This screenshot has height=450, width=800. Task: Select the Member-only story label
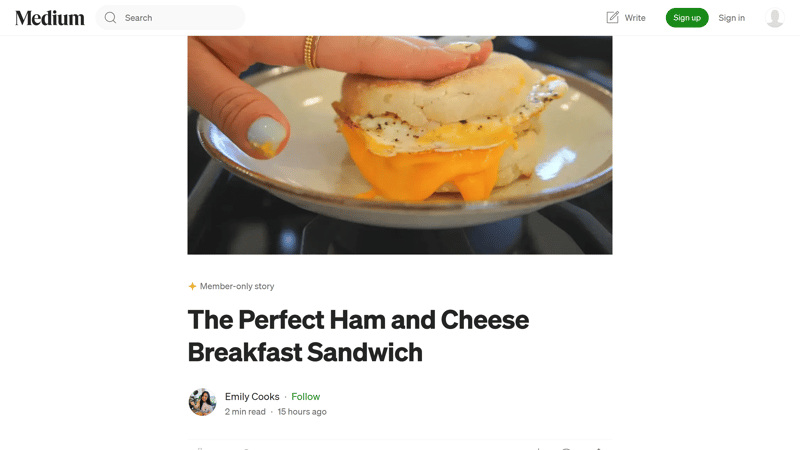[x=237, y=286]
